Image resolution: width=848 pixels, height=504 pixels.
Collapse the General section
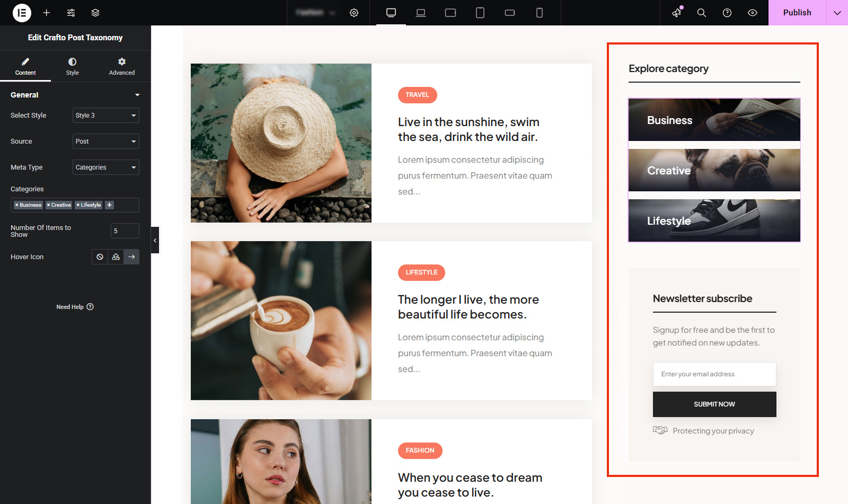pos(137,95)
